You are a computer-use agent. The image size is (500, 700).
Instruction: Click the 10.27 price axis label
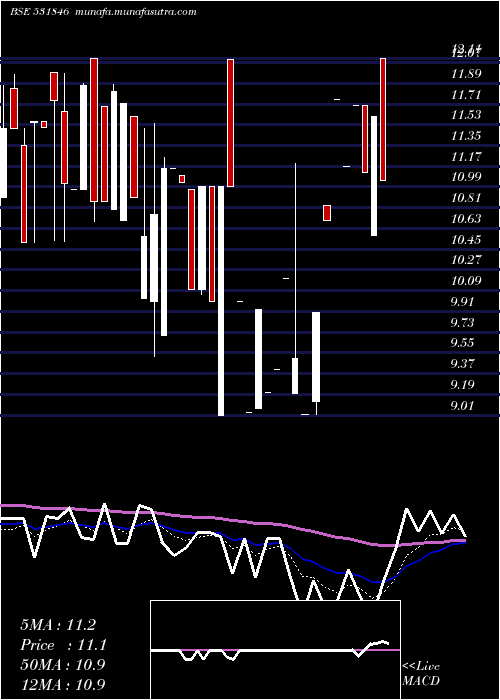(x=466, y=260)
